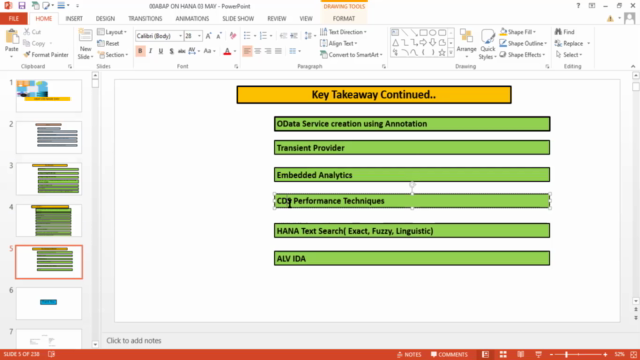The height and width of the screenshot is (360, 640).
Task: Click the numbered list icon
Action: (263, 36)
